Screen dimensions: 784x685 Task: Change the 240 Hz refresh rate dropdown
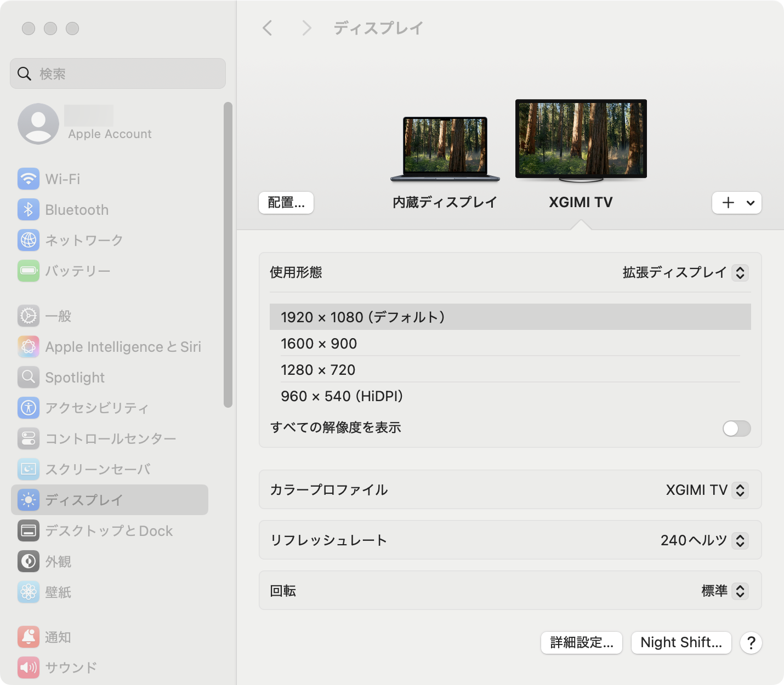click(740, 540)
